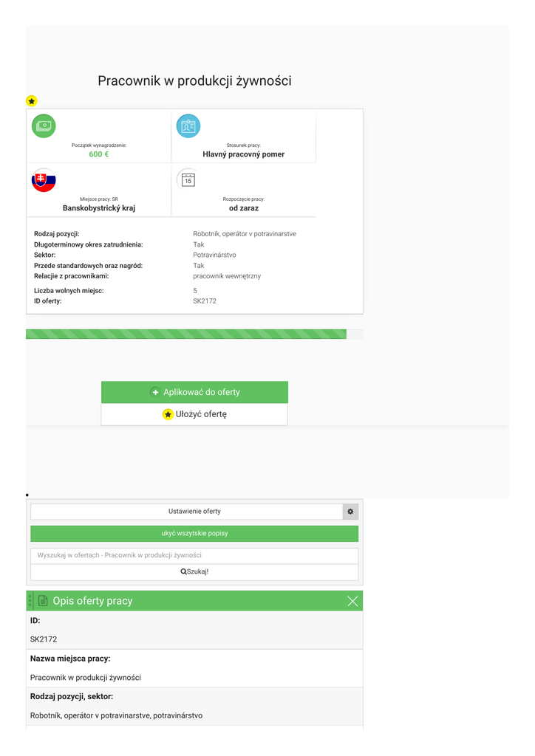Click the Slovak flag icon

[44, 180]
